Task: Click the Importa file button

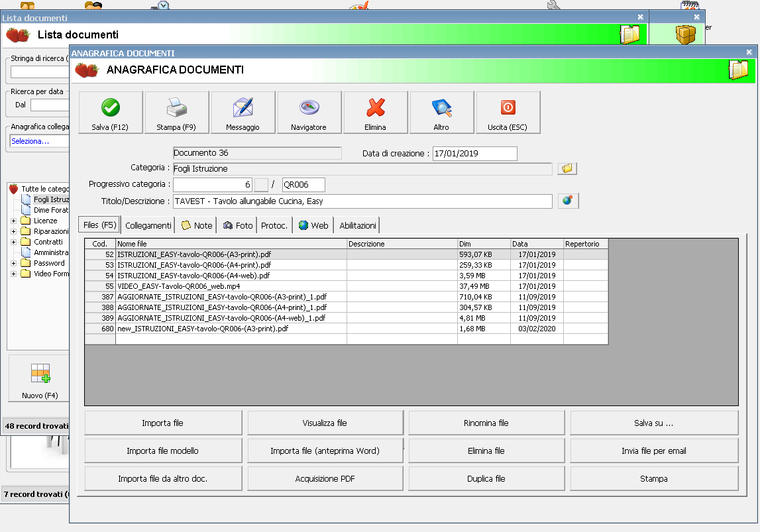Action: point(162,423)
